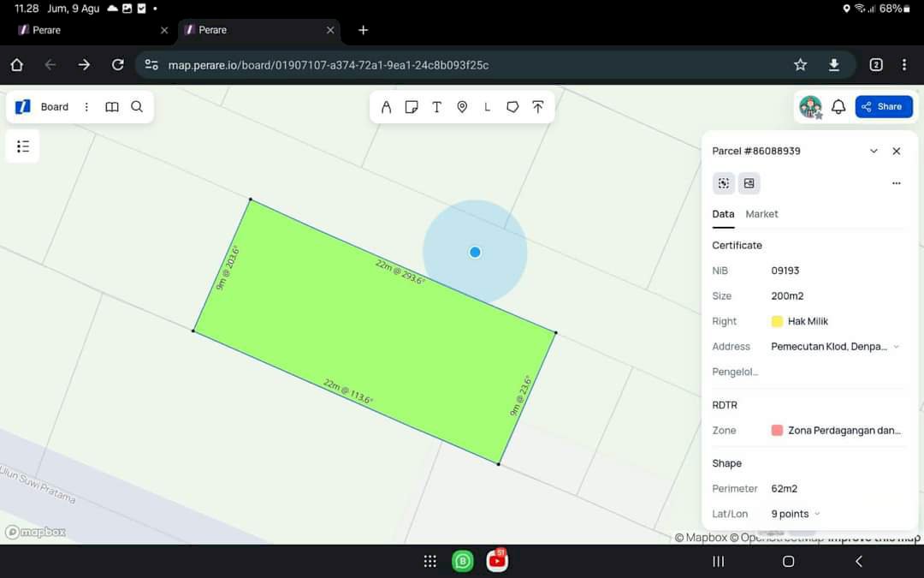The width and height of the screenshot is (924, 578).
Task: Toggle the parcel image view button
Action: (x=749, y=183)
